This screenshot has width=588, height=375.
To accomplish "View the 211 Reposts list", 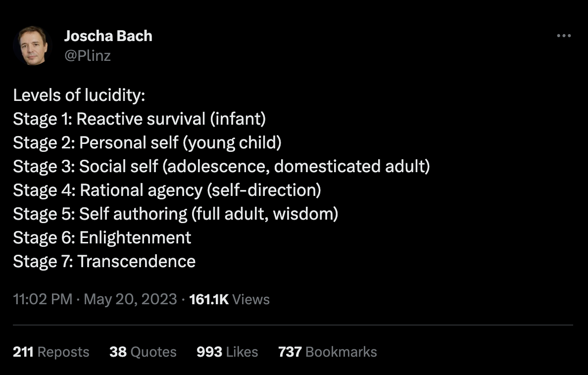I will pos(51,352).
